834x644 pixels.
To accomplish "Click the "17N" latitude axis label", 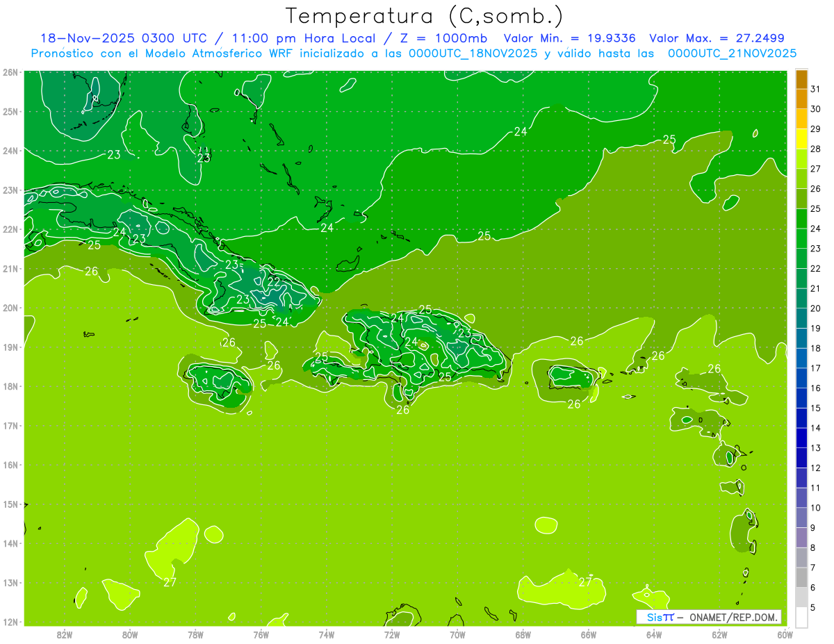I will pos(10,426).
